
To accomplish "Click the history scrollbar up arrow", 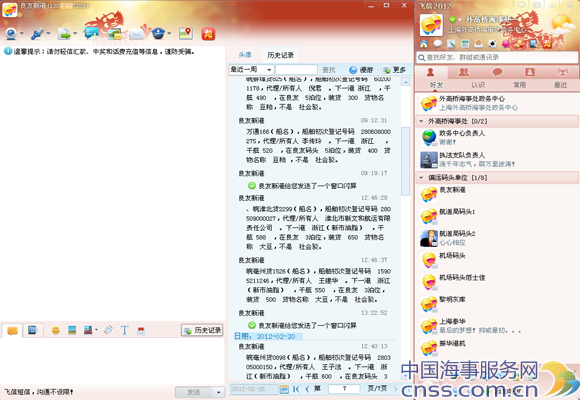I will point(405,81).
